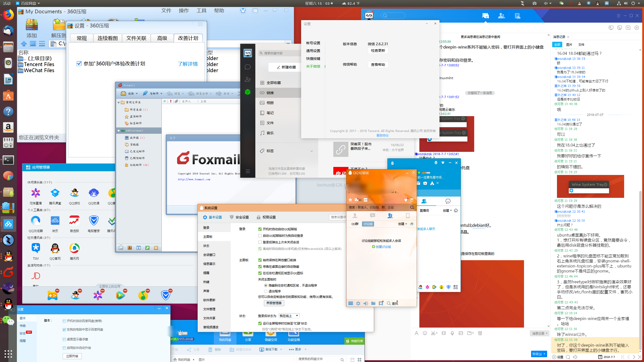Click QQ轻聊版 bottom settings gear icon
The width and height of the screenshot is (644, 362).
tap(358, 303)
